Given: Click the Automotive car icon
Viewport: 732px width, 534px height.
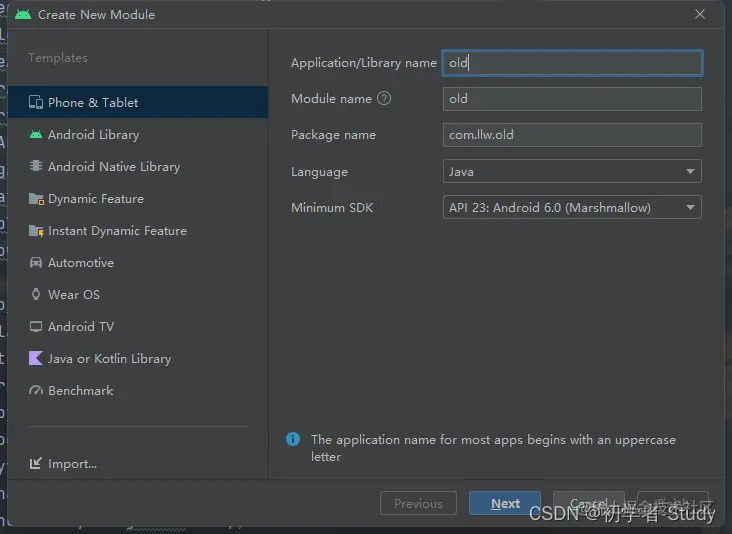Looking at the screenshot, I should tap(36, 262).
